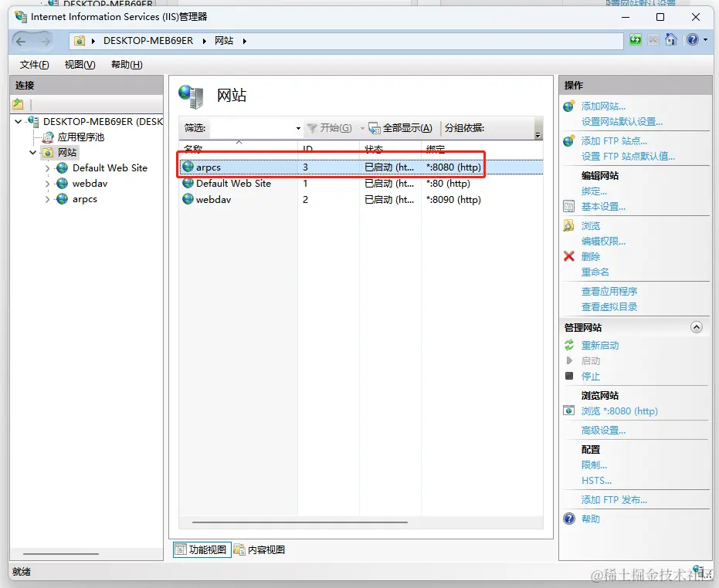719x588 pixels.
Task: Click the Add FTP site globe icon
Action: pyautogui.click(x=569, y=140)
